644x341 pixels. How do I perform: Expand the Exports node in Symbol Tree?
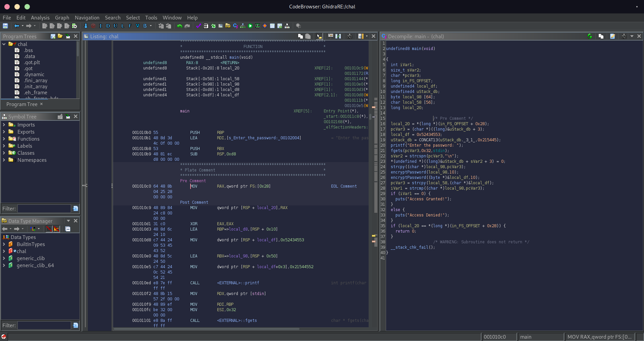[4, 132]
